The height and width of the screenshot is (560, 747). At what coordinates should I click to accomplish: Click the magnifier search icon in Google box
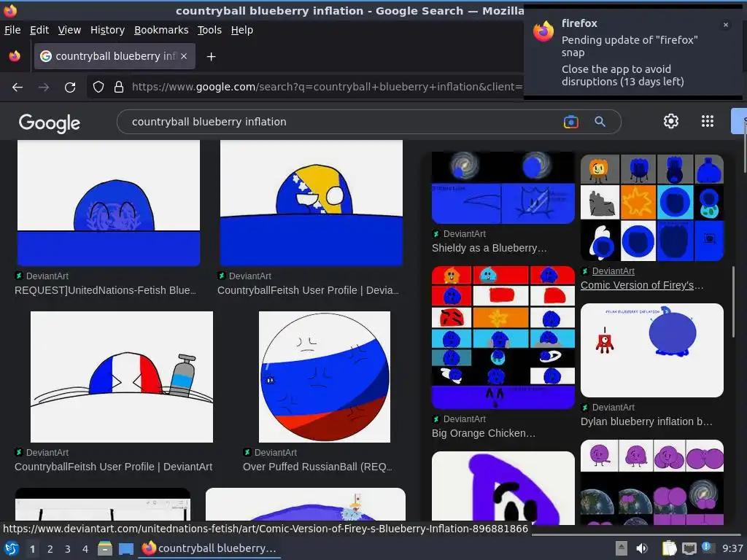pyautogui.click(x=600, y=122)
